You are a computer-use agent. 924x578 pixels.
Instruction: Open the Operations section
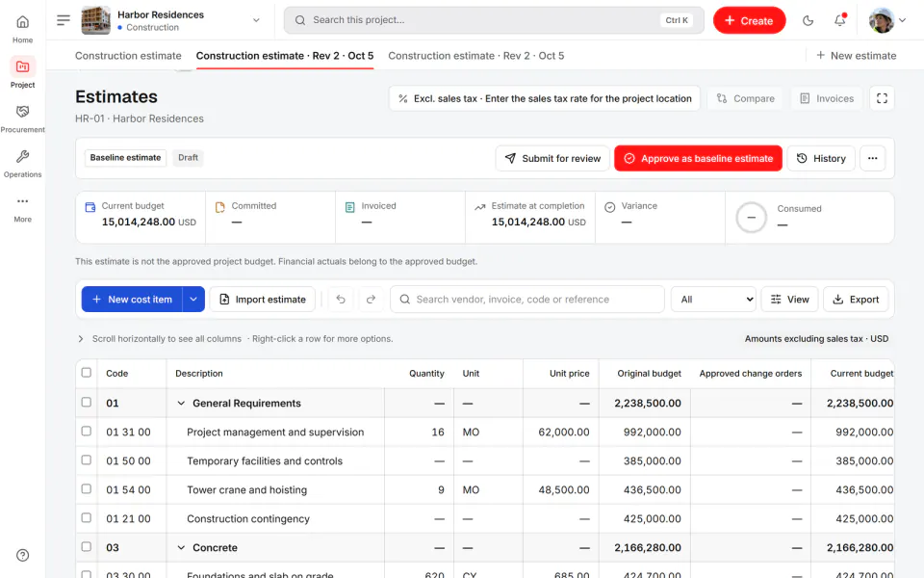[22, 164]
